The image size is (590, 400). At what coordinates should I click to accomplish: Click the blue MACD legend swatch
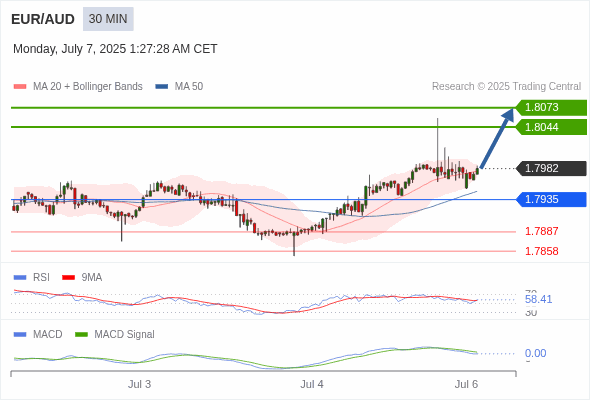coord(20,335)
